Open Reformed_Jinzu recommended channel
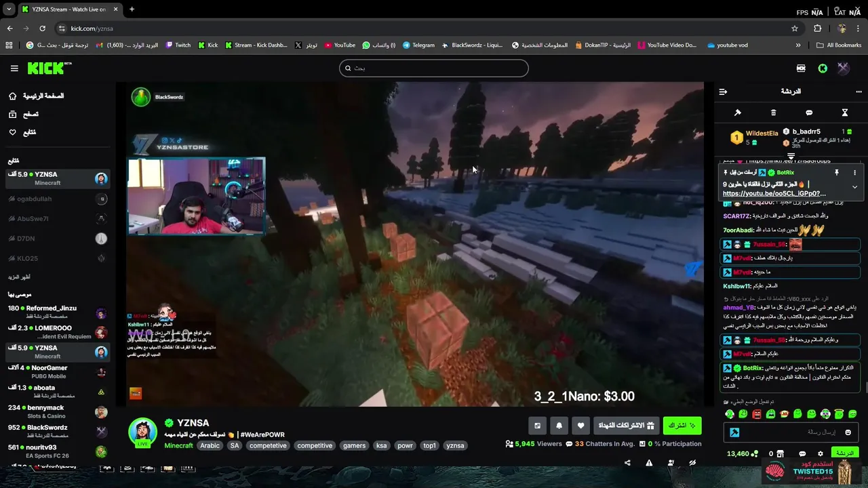This screenshot has width=868, height=488. [x=58, y=312]
